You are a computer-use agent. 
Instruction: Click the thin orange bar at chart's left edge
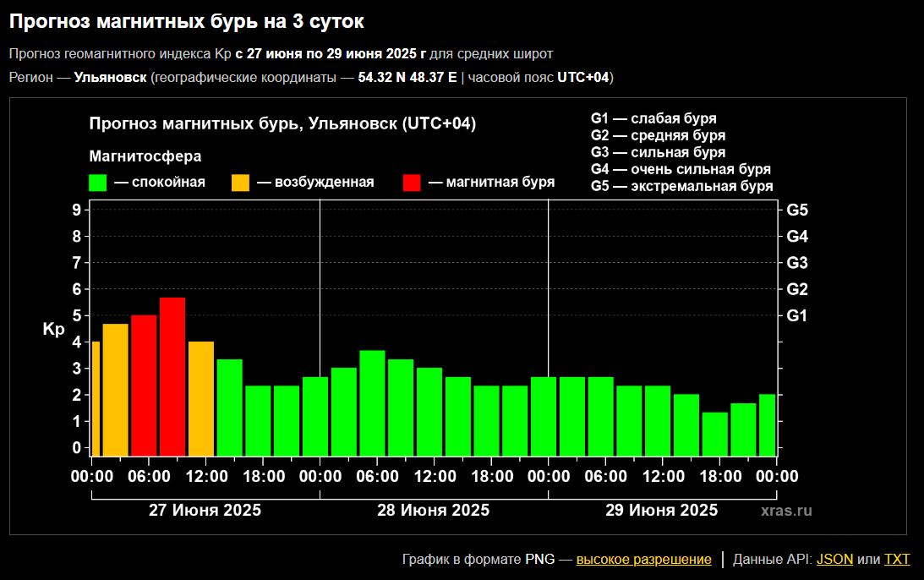[x=96, y=398]
